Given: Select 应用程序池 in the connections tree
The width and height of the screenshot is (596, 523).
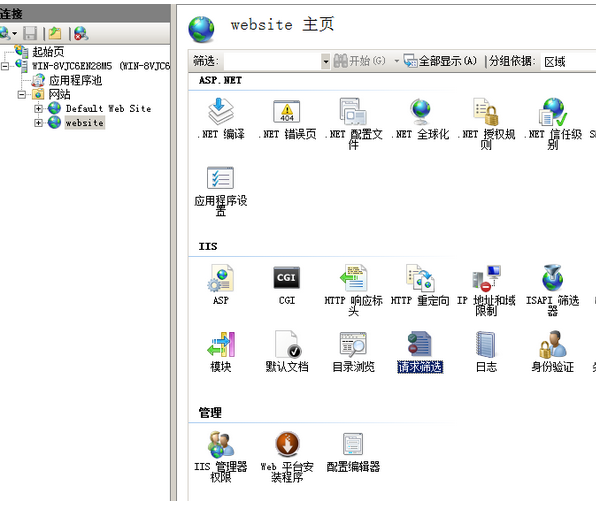Looking at the screenshot, I should point(75,80).
